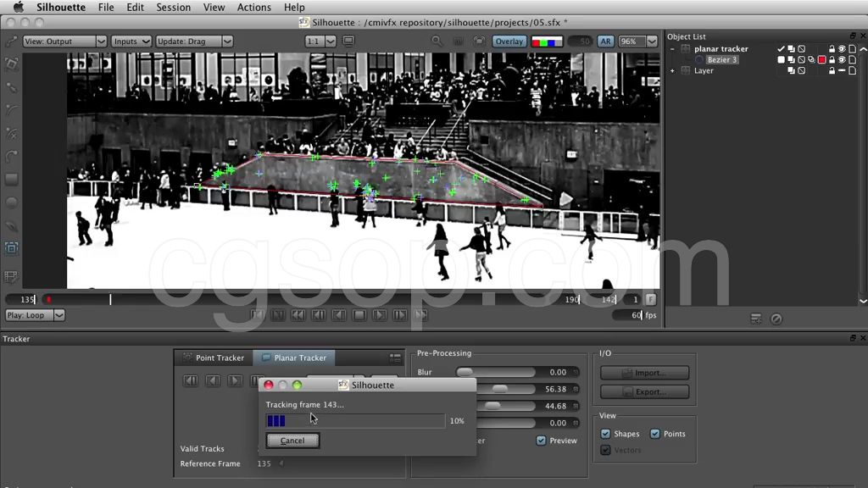Select the tracker tool in left toolbar
Screen dimensions: 868x488
11,248
